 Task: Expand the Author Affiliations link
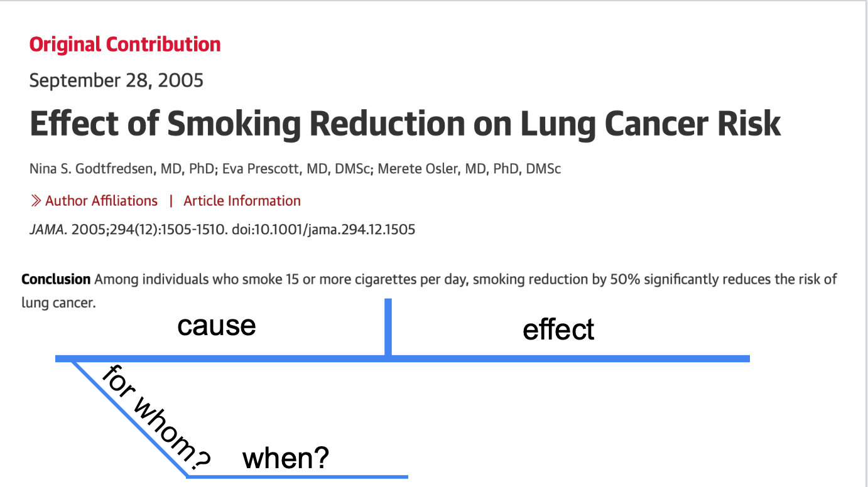pos(101,201)
